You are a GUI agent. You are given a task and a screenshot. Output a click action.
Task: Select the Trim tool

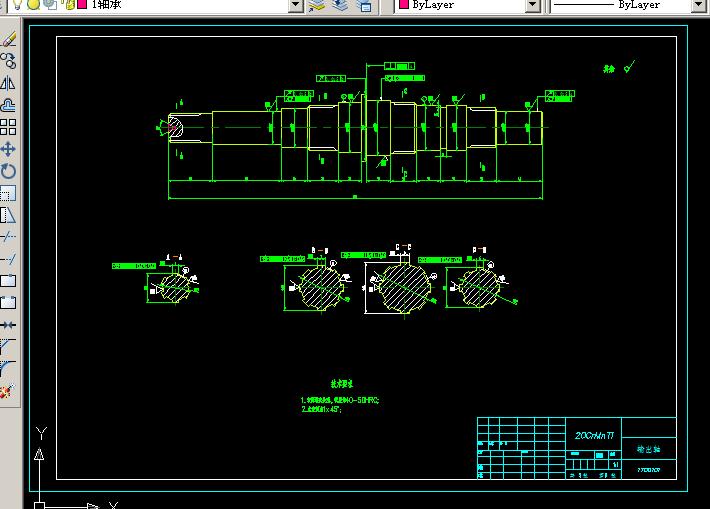(x=8, y=237)
